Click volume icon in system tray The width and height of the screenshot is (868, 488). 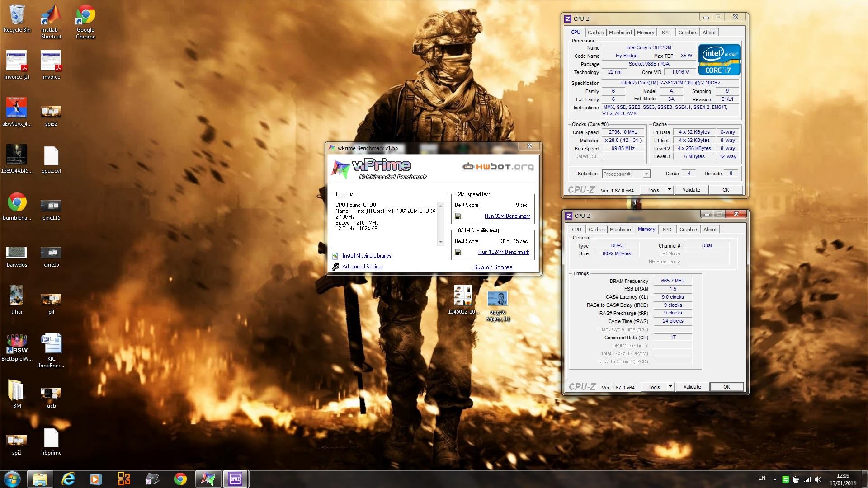tap(818, 479)
